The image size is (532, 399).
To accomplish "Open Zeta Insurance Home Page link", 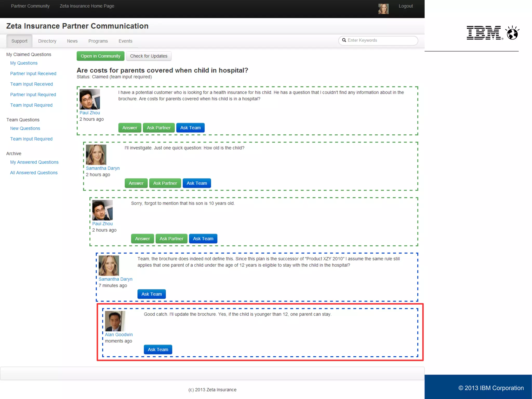I will click(x=87, y=6).
